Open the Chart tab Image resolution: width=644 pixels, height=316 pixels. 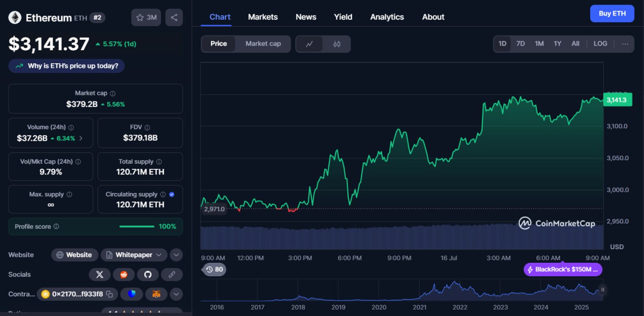tap(220, 17)
